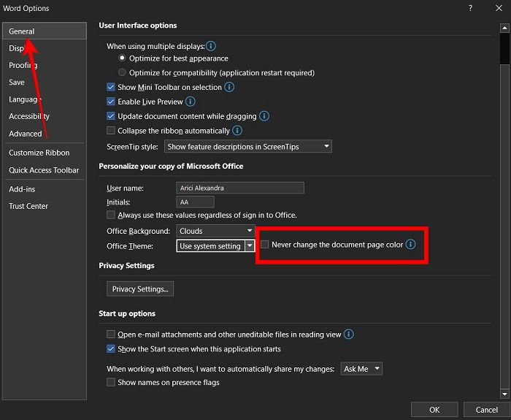Click info icon beside Never change page color
The image size is (511, 420).
pyautogui.click(x=410, y=245)
